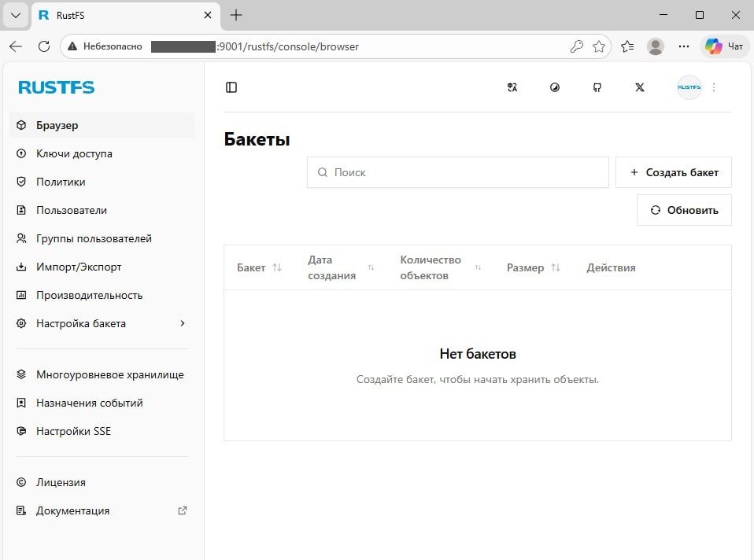Click the Политики shield icon
The width and height of the screenshot is (754, 560).
pyautogui.click(x=21, y=182)
